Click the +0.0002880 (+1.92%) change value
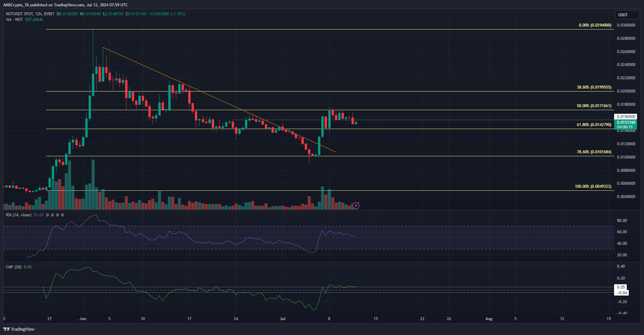The height and width of the screenshot is (335, 644). tap(167, 14)
